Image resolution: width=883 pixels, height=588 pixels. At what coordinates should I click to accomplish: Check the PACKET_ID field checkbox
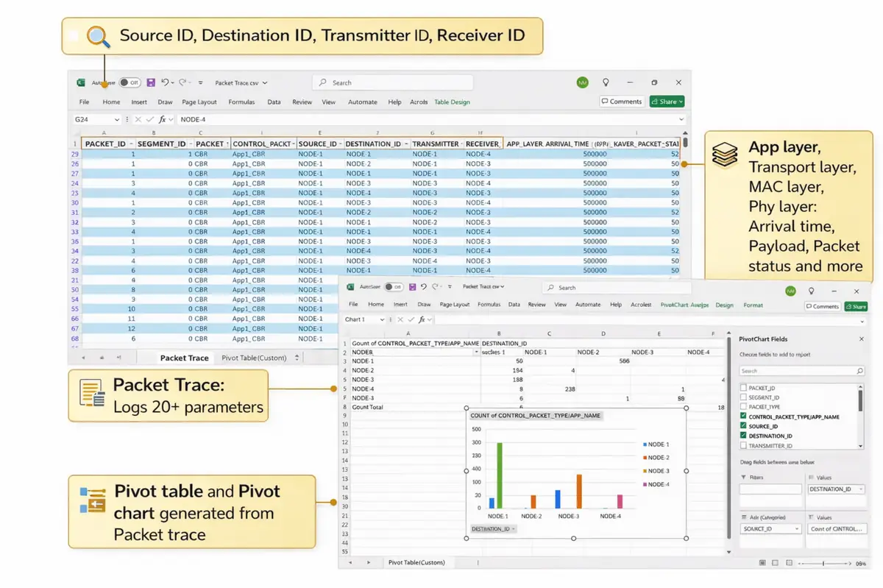[x=743, y=388]
